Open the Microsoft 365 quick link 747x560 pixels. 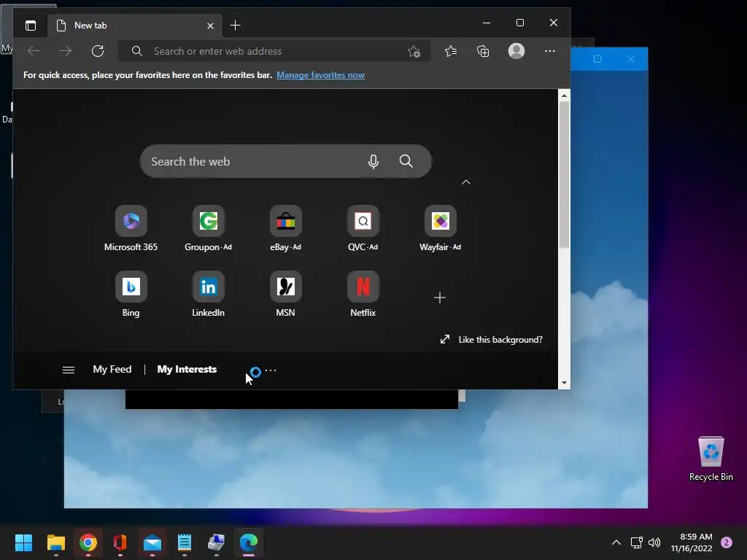pos(131,228)
